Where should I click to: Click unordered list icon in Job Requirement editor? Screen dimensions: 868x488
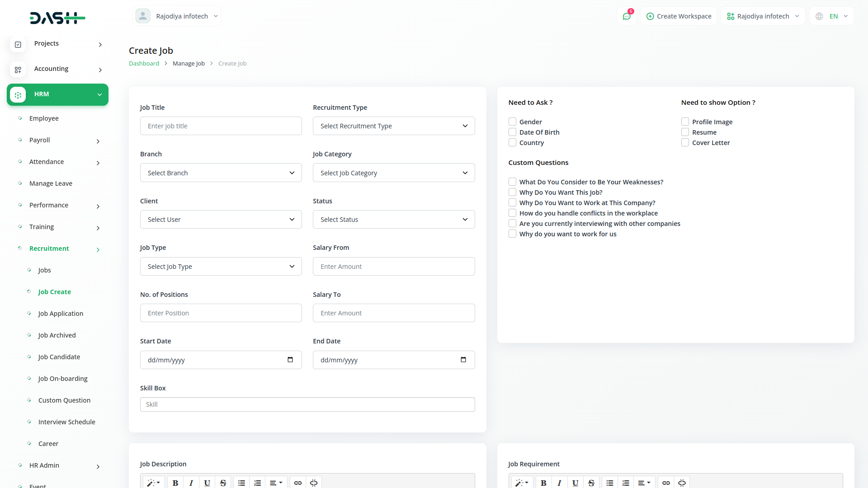point(610,483)
